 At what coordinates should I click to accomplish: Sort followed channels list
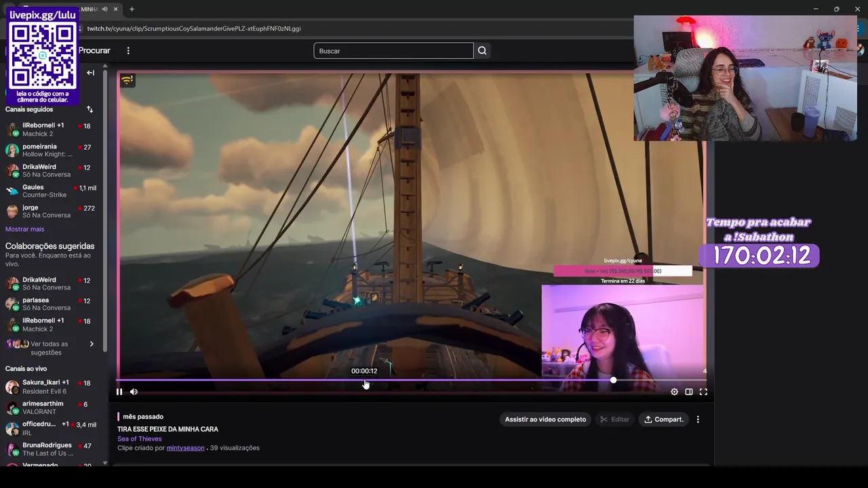tap(90, 109)
